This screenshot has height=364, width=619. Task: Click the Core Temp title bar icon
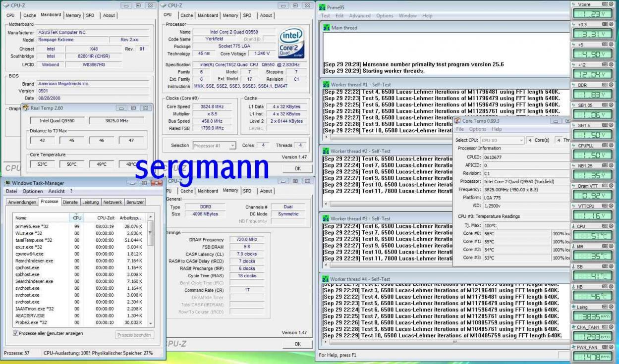(x=457, y=121)
